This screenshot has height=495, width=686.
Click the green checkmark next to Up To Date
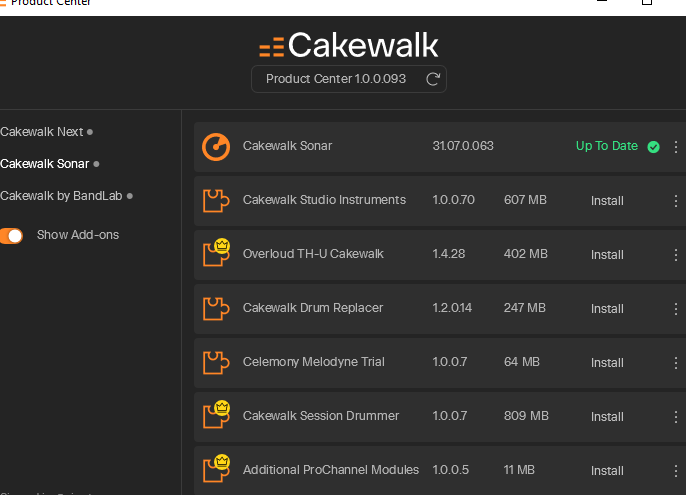(x=653, y=147)
